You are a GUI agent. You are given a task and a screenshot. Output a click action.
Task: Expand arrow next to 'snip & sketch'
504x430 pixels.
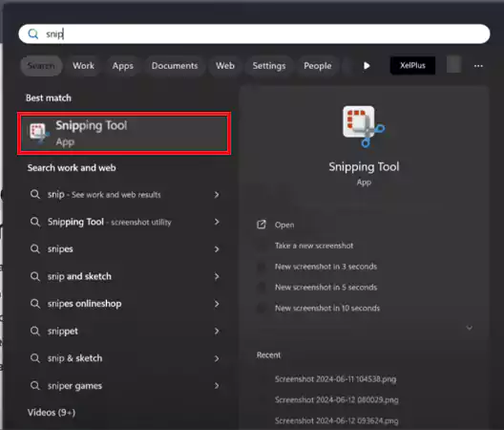(217, 358)
